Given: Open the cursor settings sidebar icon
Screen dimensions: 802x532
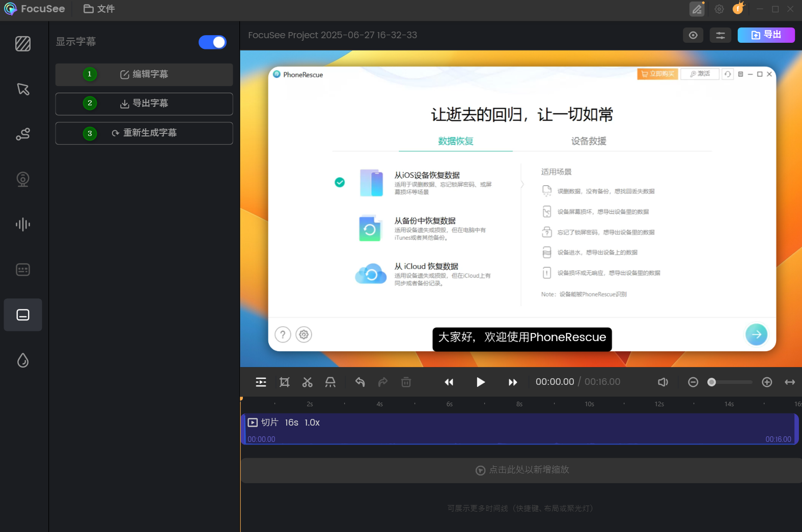Looking at the screenshot, I should [x=23, y=89].
